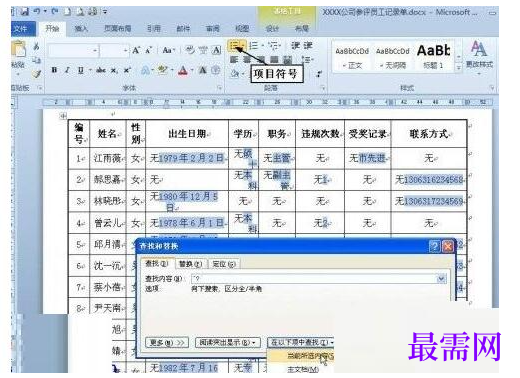The height and width of the screenshot is (378, 520).
Task: Click the header cell 出生日期
Action: click(x=187, y=134)
